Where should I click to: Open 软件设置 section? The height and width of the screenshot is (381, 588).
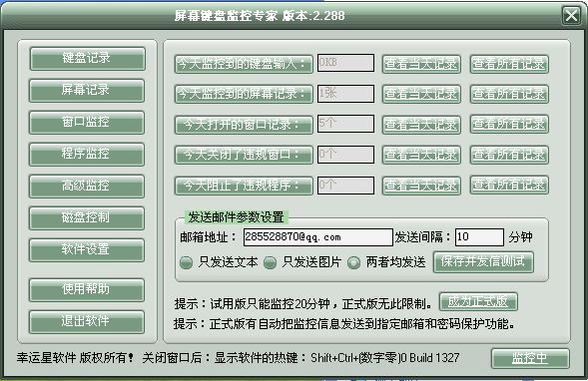[x=87, y=249]
